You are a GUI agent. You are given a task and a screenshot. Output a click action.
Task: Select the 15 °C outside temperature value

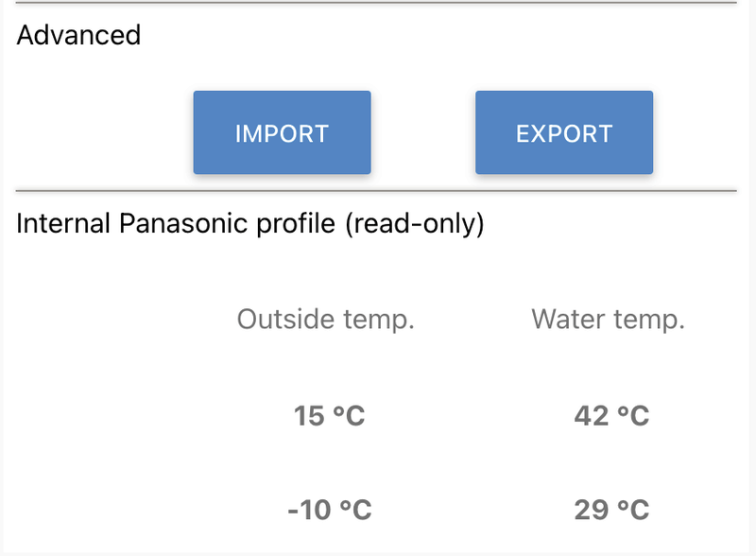click(329, 415)
